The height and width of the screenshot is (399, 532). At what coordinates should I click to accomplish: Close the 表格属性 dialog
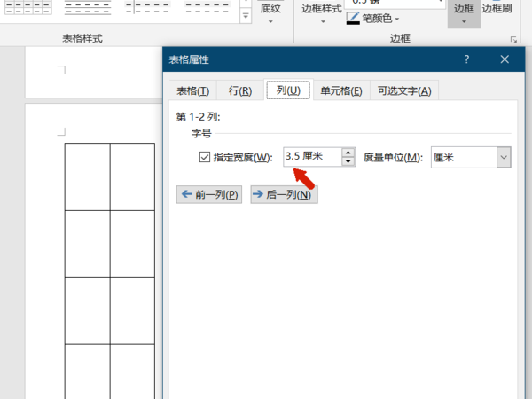point(505,59)
